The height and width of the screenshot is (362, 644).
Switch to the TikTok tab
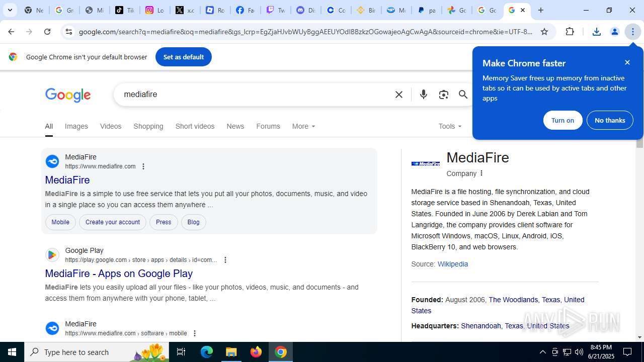point(125,10)
